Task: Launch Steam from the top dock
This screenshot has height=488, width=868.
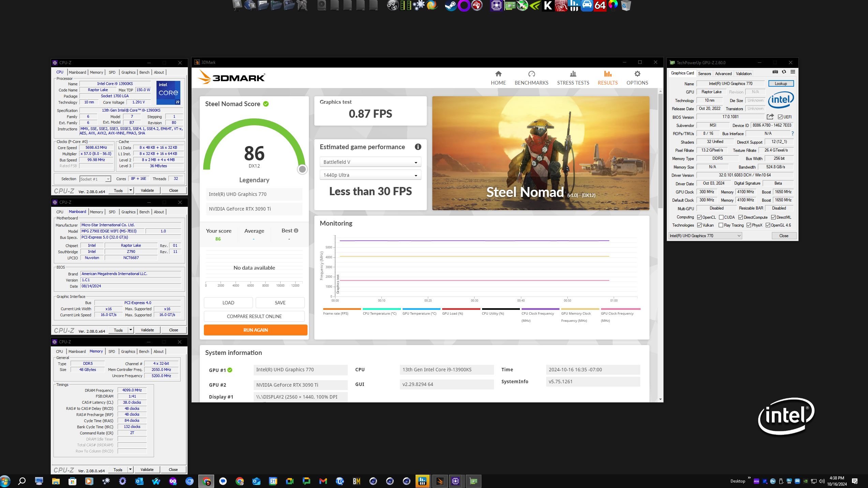Action: [450, 5]
